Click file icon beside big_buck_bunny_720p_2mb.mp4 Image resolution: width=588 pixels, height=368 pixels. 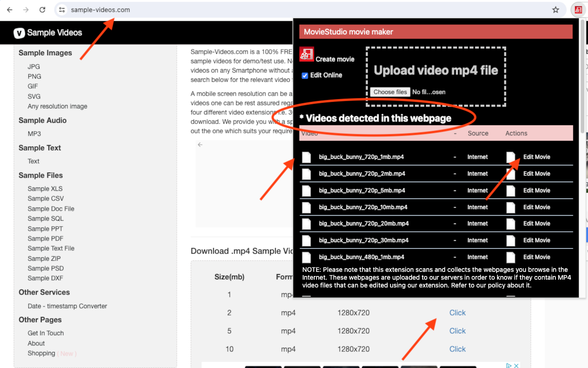(x=306, y=174)
